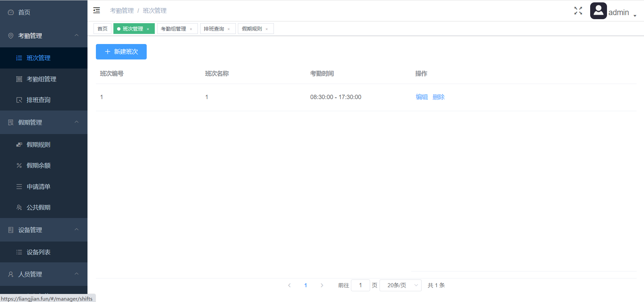Go to next page arrow

point(322,285)
